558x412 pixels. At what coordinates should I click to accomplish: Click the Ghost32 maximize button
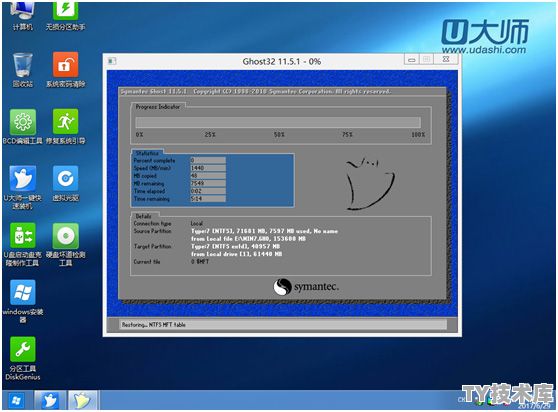426,59
